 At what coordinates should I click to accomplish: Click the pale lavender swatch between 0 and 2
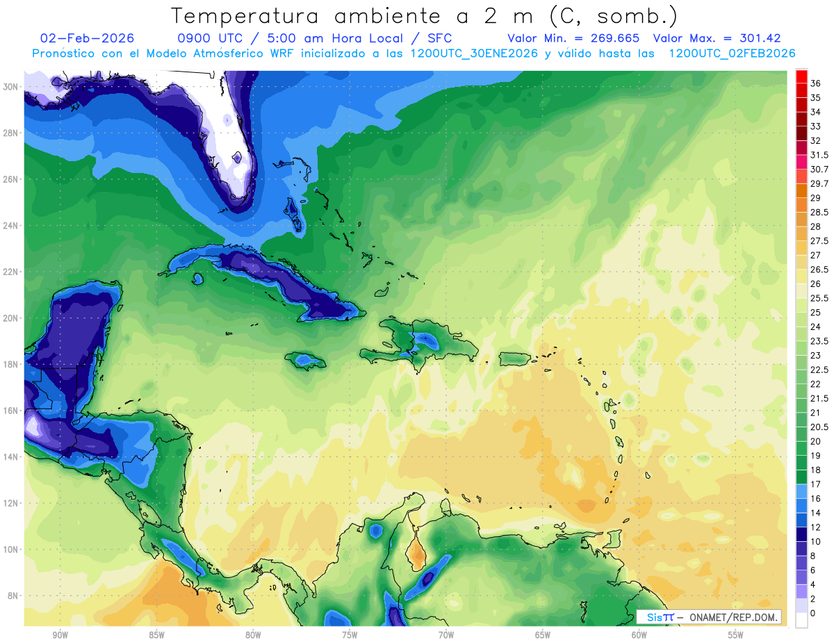click(x=801, y=606)
